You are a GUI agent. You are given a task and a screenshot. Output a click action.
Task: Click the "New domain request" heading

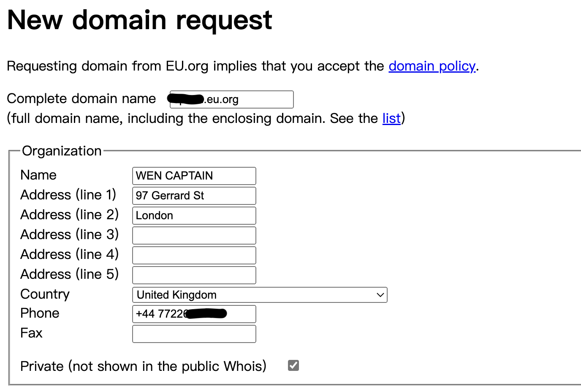coord(140,20)
